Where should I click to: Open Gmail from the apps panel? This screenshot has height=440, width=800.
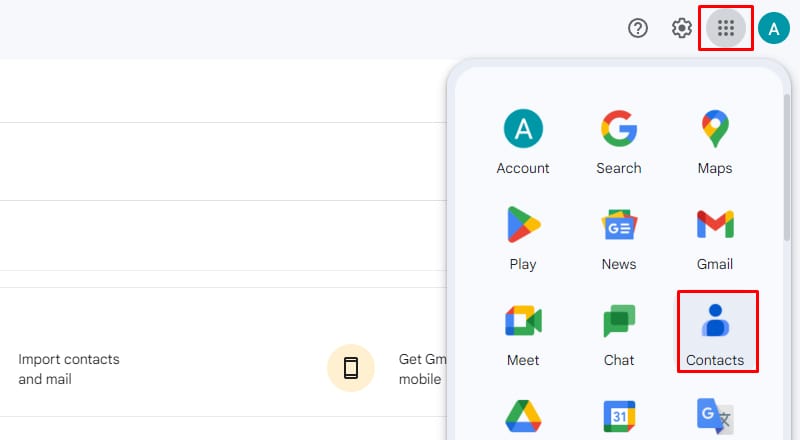(x=715, y=238)
